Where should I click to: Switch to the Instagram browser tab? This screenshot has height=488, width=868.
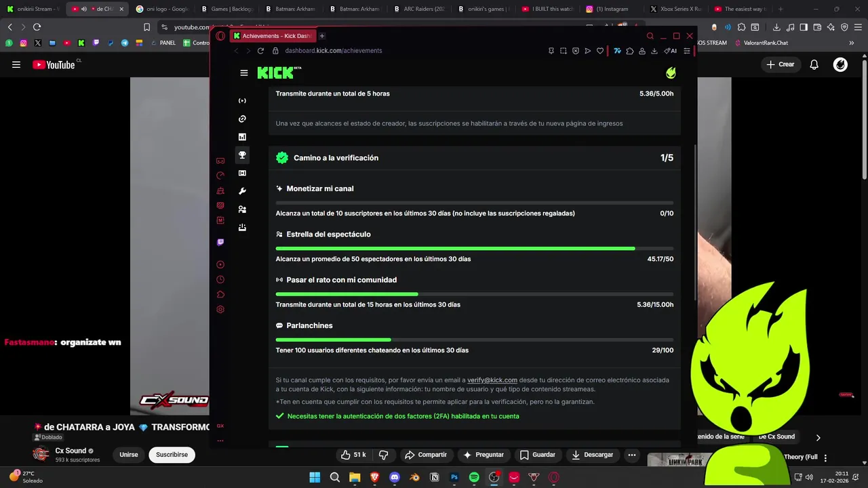610,9
